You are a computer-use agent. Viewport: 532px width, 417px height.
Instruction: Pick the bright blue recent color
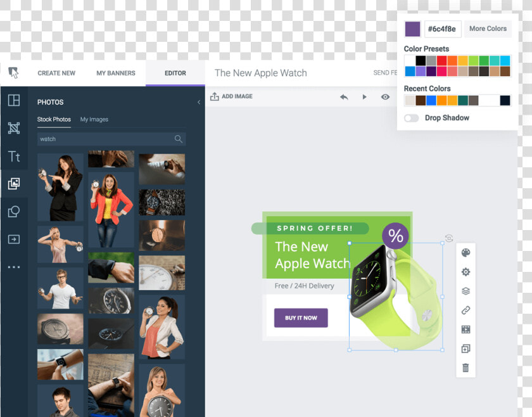pos(431,101)
